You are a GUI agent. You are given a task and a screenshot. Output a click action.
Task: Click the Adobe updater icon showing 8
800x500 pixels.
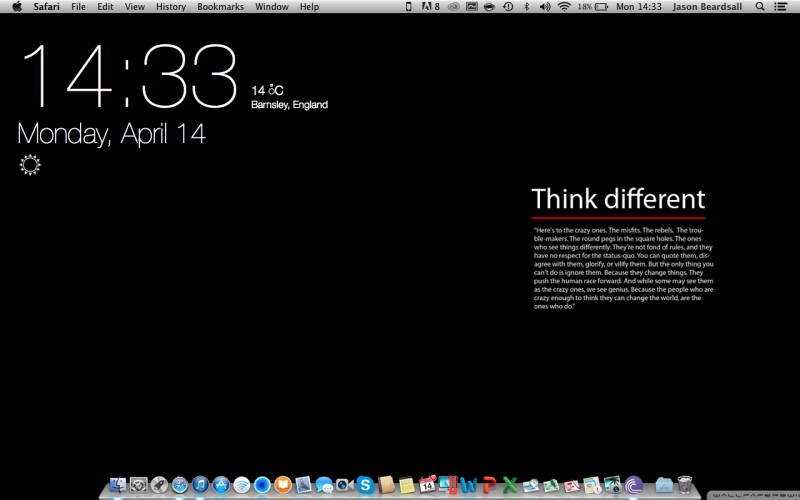pos(430,7)
